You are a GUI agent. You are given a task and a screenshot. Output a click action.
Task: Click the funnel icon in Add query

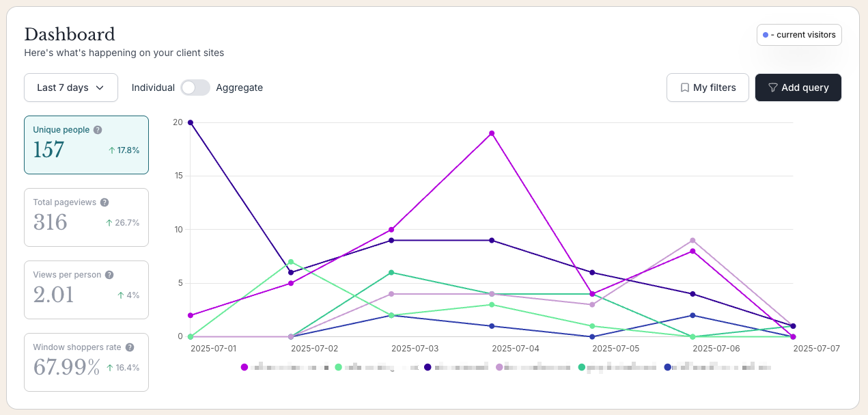pyautogui.click(x=773, y=88)
